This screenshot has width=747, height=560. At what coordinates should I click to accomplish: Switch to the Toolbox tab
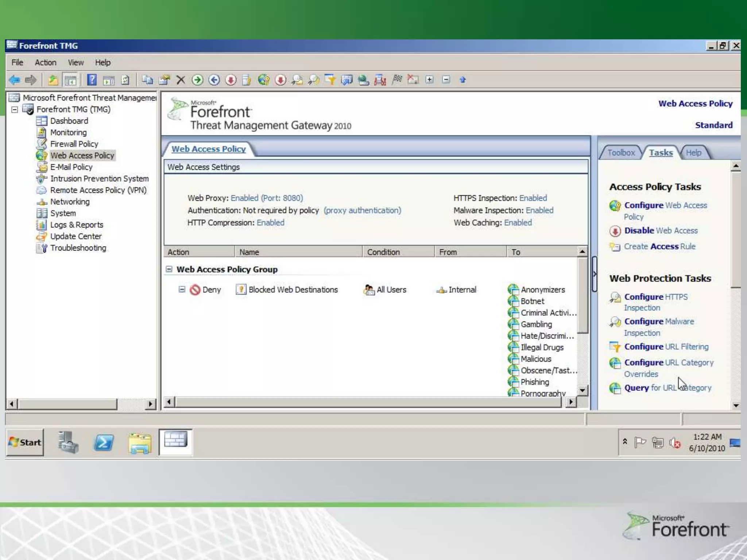(621, 153)
